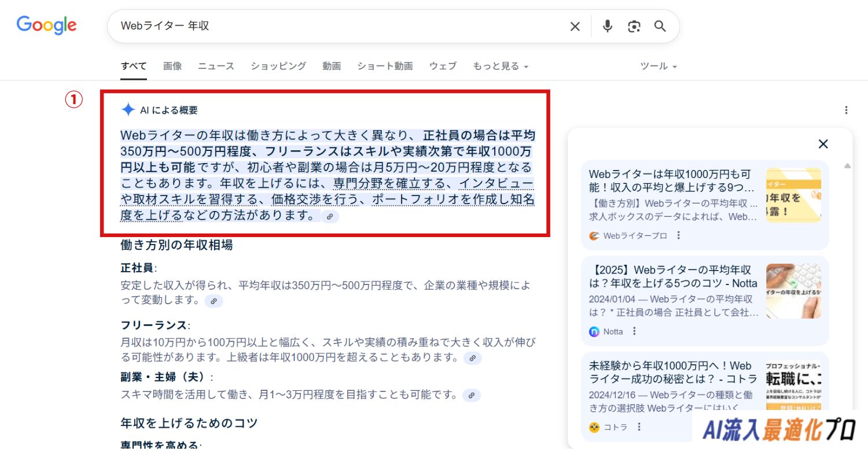Screen dimensions: 868x451
Task: Clear the search box text
Action: click(575, 27)
